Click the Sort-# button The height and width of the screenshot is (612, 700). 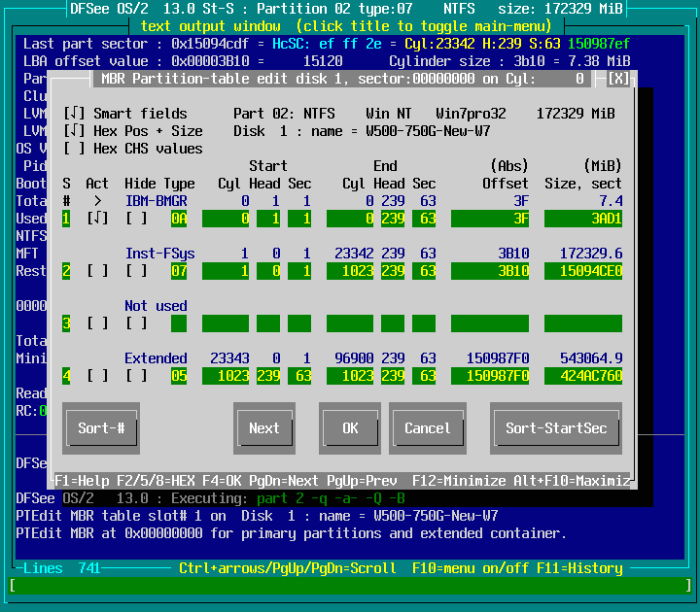tap(101, 428)
